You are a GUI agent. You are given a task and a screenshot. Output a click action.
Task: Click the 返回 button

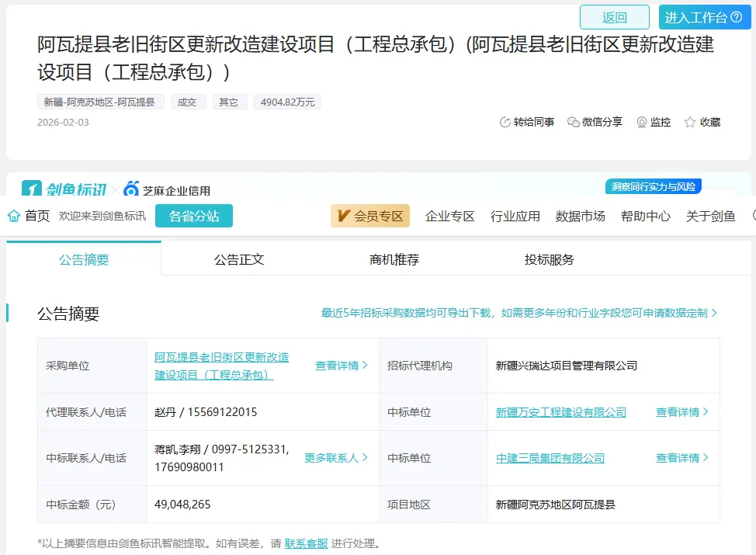(x=614, y=17)
